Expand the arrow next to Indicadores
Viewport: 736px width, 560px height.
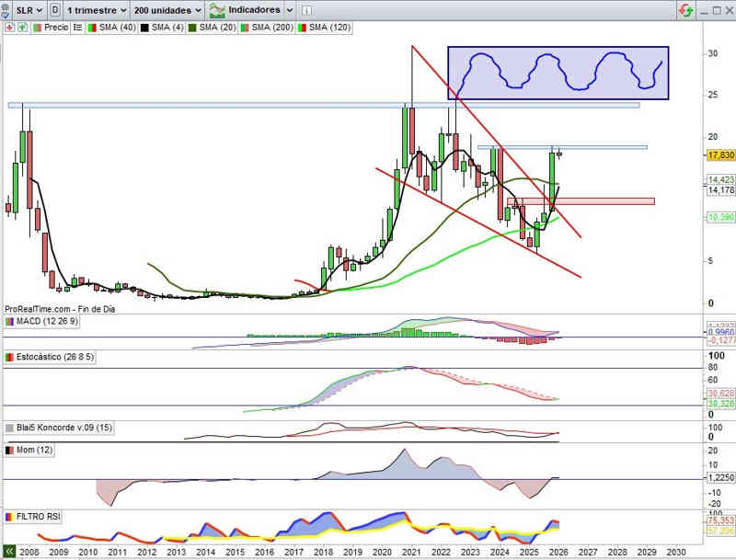tap(289, 10)
